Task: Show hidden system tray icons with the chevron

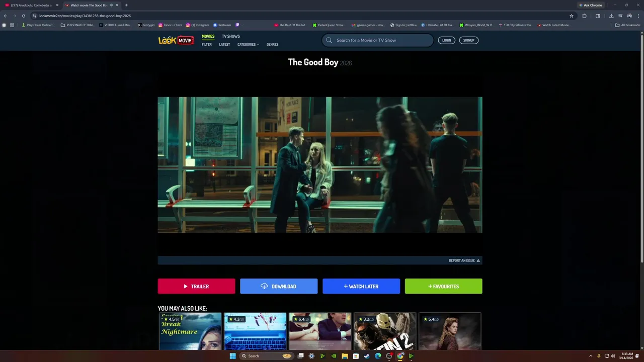Action: pos(591,356)
